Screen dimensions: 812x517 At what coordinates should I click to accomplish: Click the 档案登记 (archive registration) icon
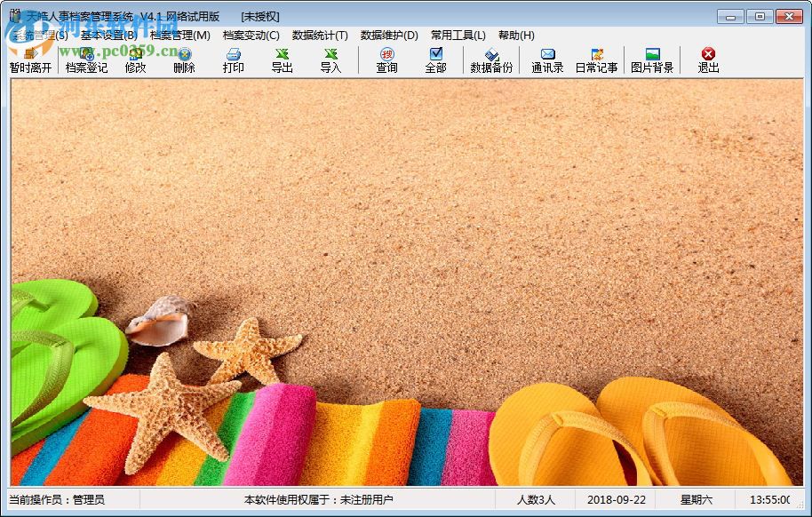click(x=86, y=60)
